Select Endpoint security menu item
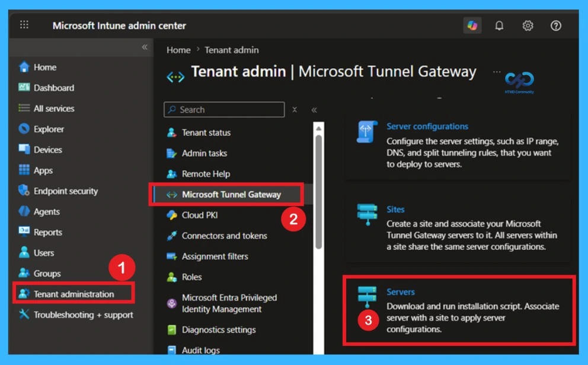 (66, 191)
